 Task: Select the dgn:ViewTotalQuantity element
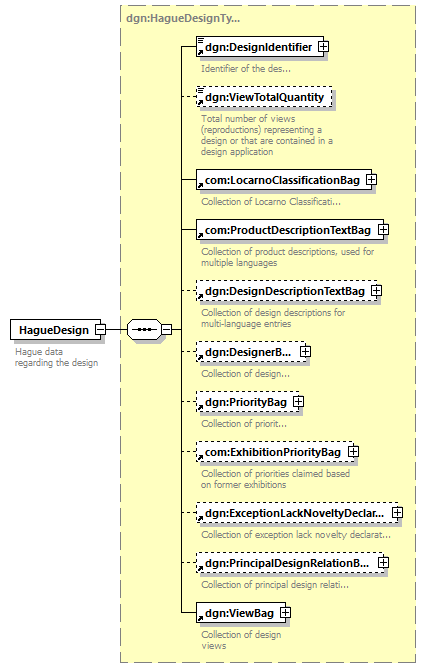click(264, 97)
